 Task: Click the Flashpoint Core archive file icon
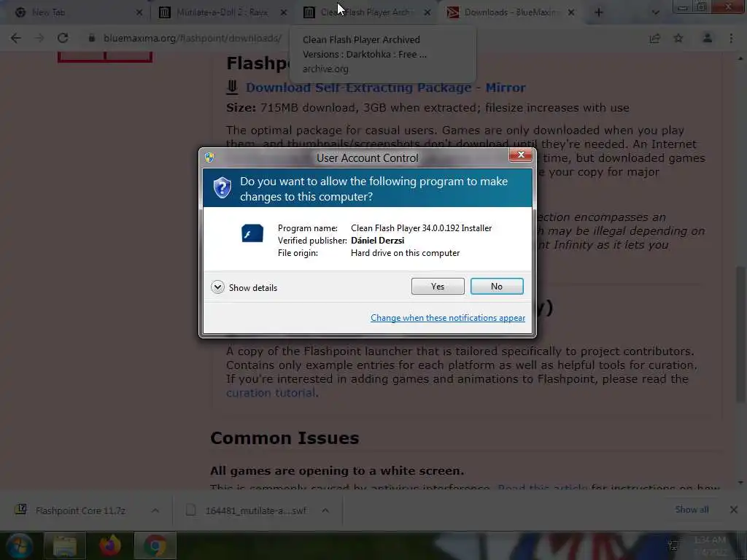[21, 510]
